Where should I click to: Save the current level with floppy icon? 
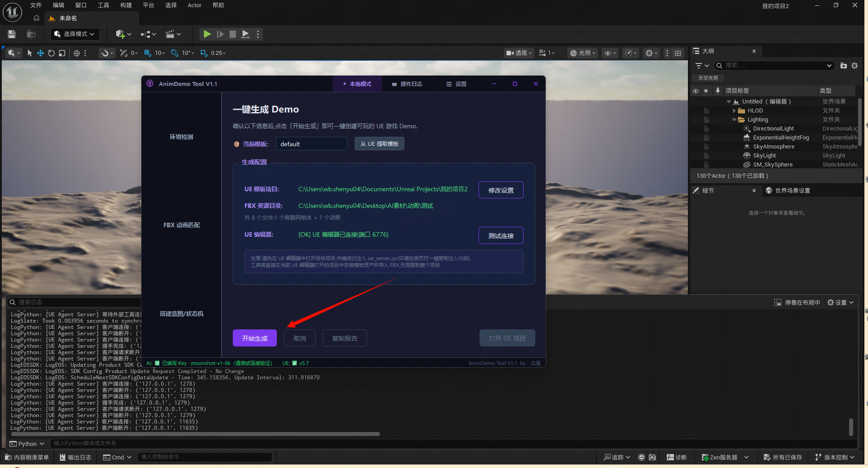pyautogui.click(x=12, y=34)
